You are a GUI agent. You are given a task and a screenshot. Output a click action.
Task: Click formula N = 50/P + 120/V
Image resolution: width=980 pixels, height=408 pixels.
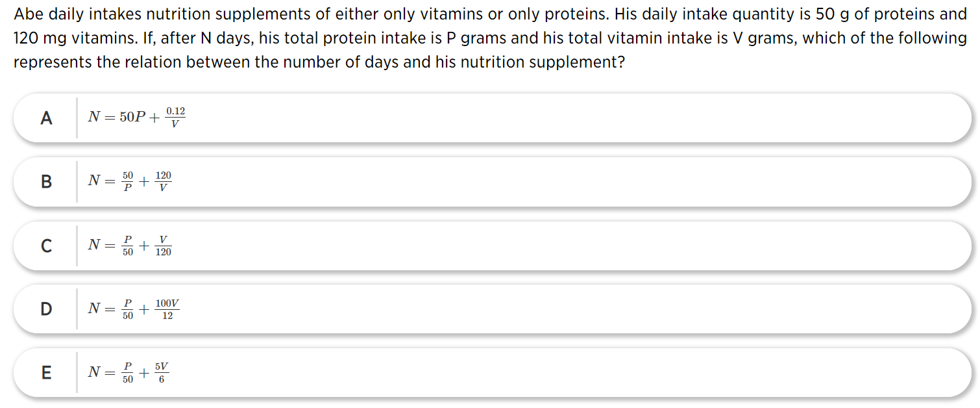pos(130,181)
